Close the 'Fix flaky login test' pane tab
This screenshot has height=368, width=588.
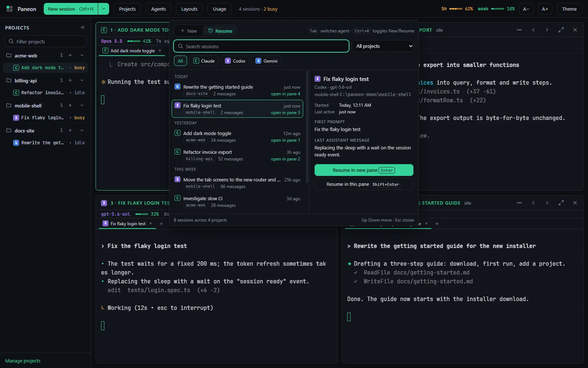pos(151,223)
